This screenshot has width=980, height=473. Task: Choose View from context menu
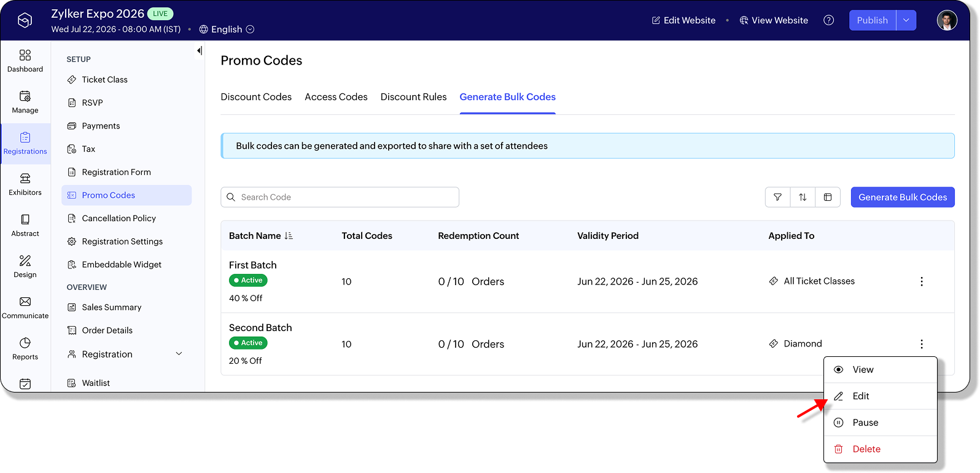coord(881,370)
